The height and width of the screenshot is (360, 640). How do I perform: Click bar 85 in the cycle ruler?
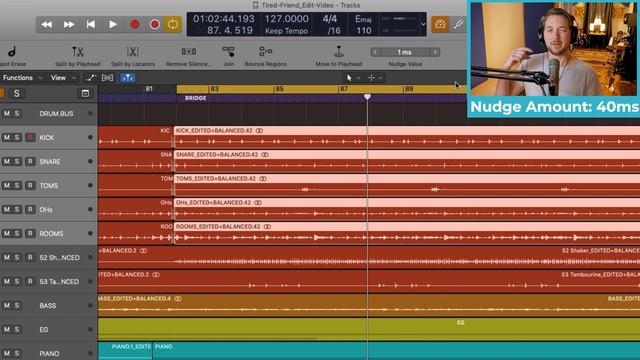point(279,89)
